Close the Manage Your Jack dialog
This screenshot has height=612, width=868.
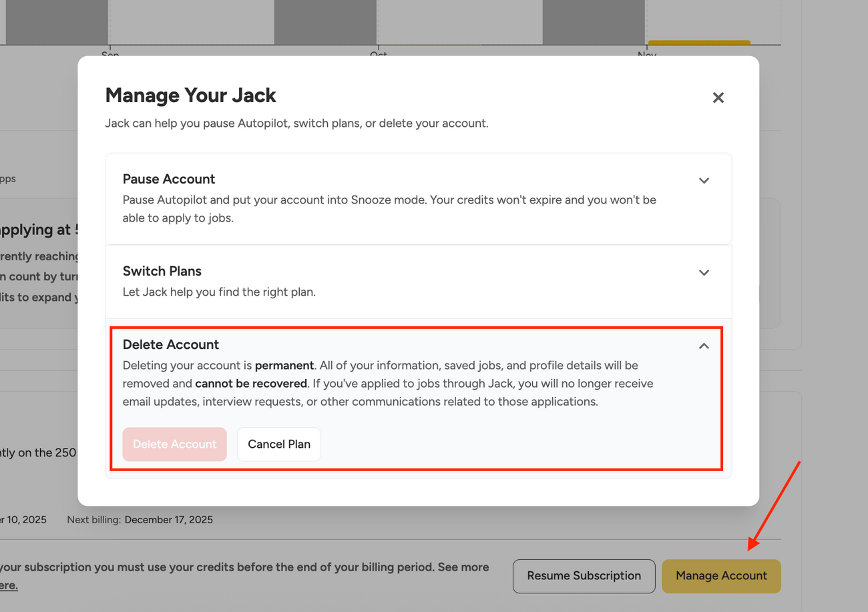(718, 98)
